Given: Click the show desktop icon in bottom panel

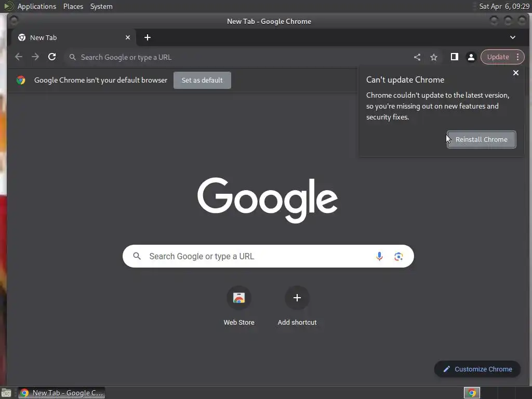Looking at the screenshot, I should point(6,393).
